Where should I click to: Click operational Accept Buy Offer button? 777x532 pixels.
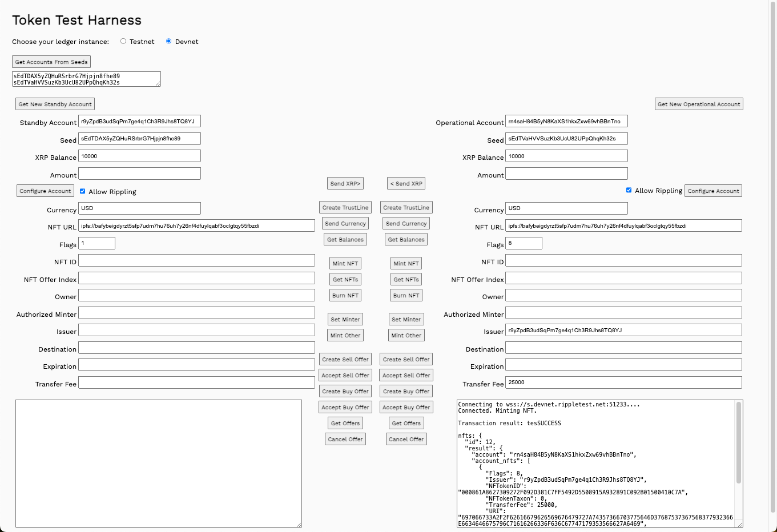click(x=406, y=407)
